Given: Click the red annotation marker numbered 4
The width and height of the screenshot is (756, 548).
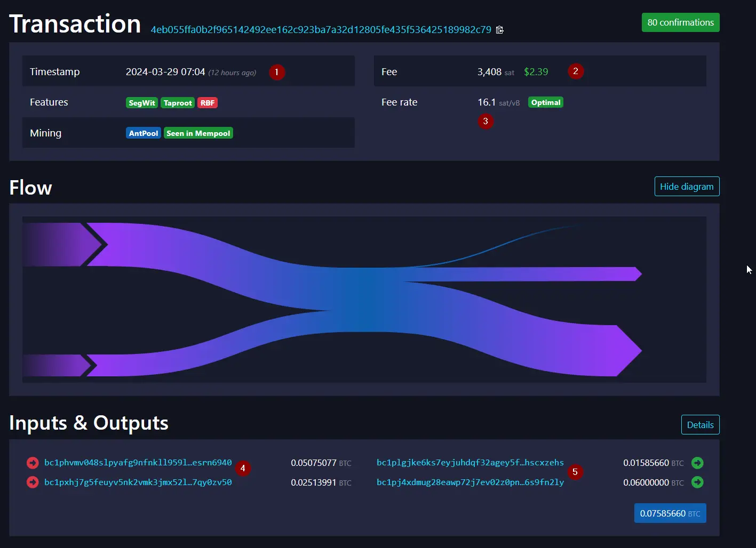Looking at the screenshot, I should tap(243, 468).
